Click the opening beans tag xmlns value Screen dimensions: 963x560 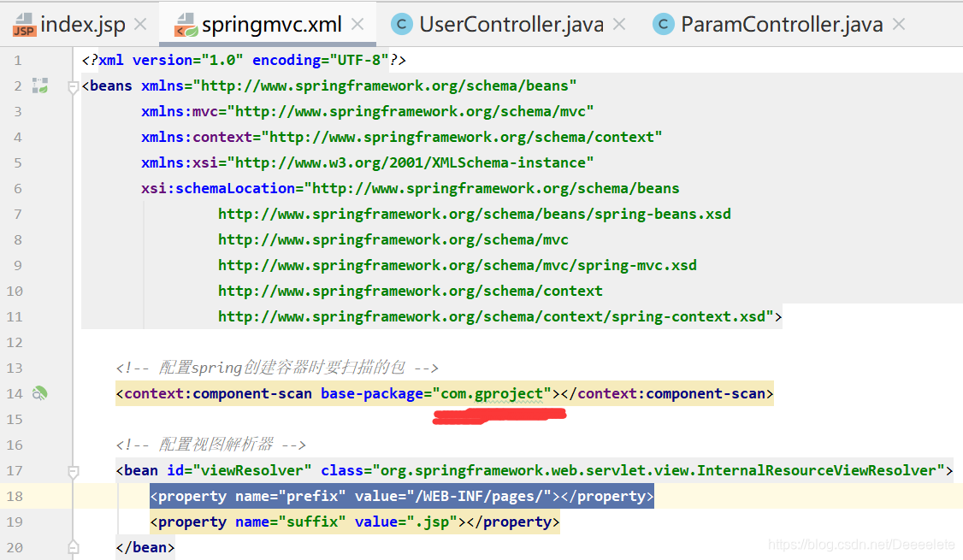click(385, 86)
